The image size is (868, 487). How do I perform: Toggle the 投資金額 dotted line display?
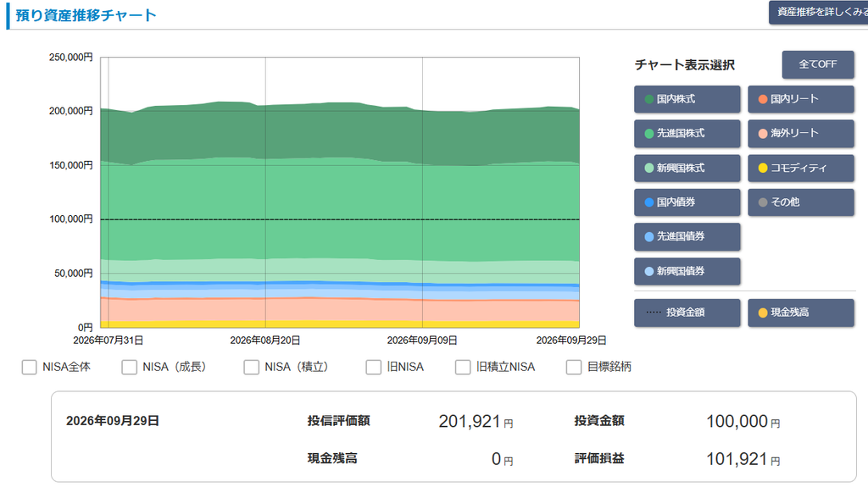point(687,313)
